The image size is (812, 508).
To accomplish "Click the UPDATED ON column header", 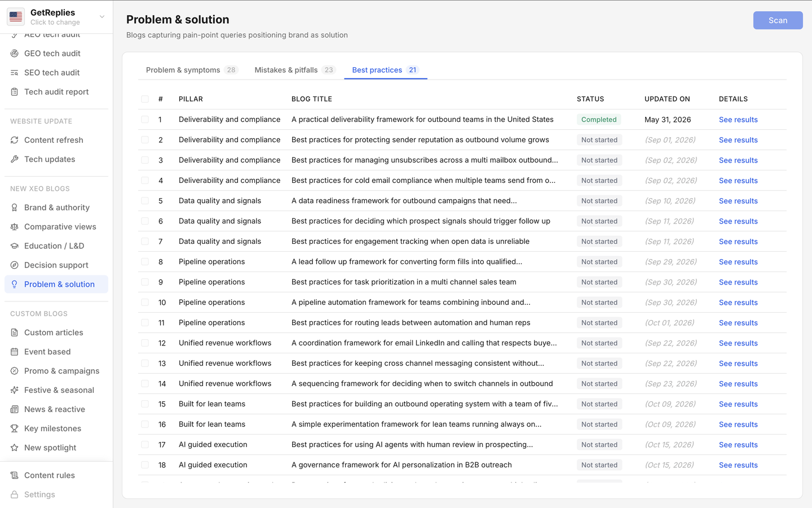I will tap(667, 99).
